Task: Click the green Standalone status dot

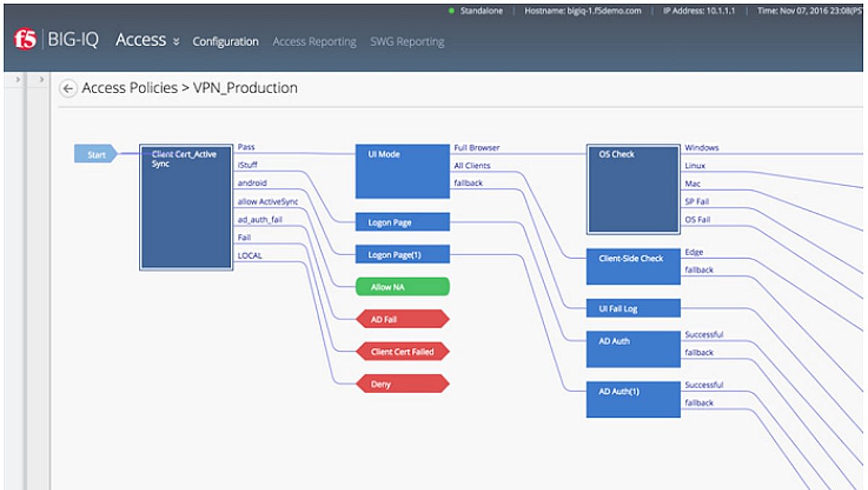Action: (x=451, y=12)
